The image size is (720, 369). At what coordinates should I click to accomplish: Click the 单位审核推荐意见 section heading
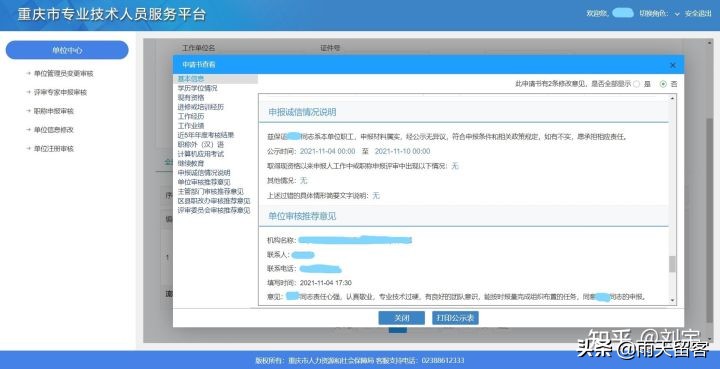(302, 216)
